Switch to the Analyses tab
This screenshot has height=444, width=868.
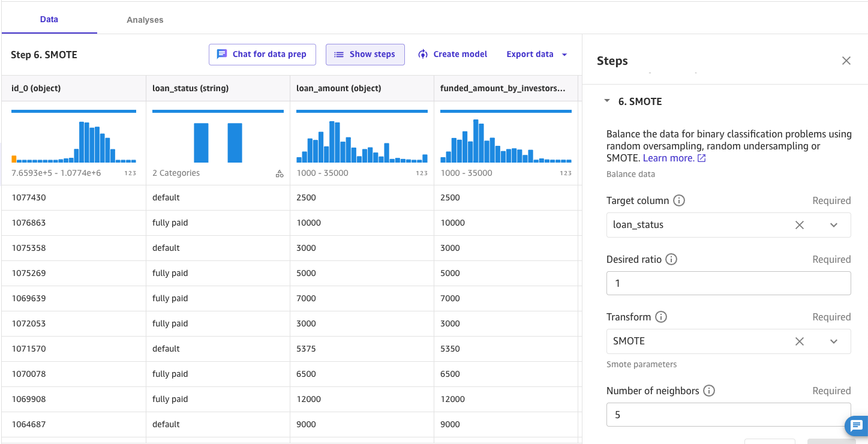pyautogui.click(x=145, y=20)
